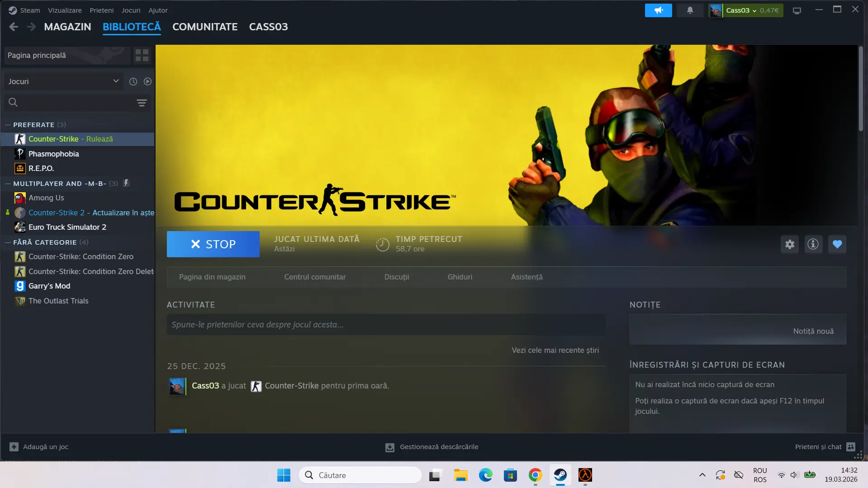Click Vezi cele mai recente știri
The width and height of the screenshot is (868, 488).
click(555, 350)
